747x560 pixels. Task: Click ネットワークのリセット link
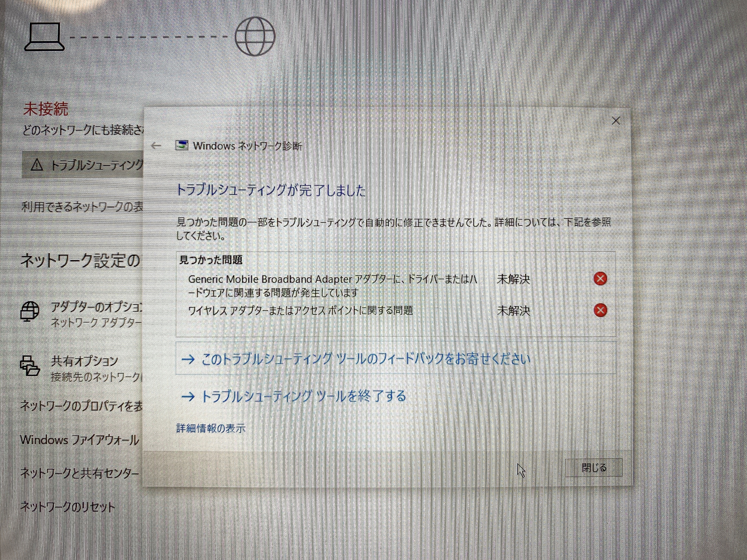[x=67, y=507]
